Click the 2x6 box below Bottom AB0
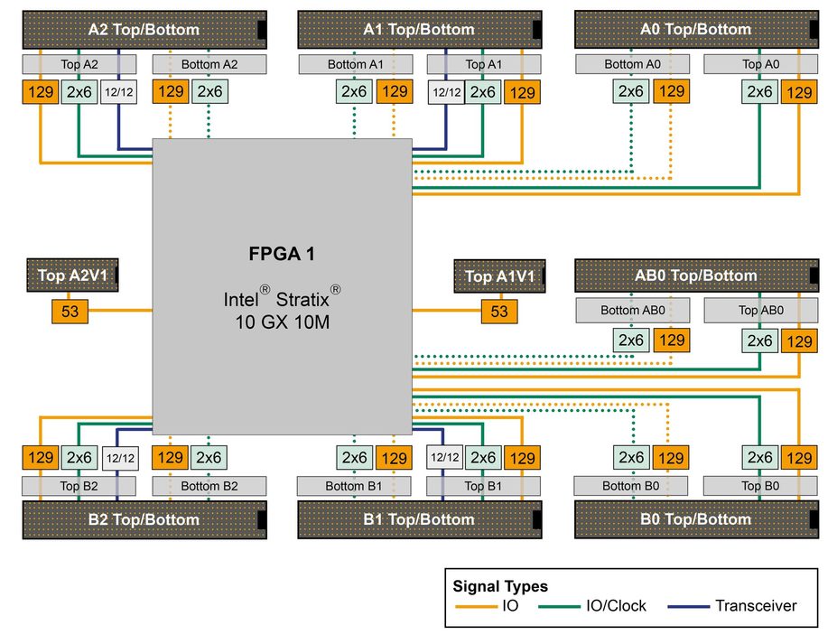 pyautogui.click(x=631, y=341)
